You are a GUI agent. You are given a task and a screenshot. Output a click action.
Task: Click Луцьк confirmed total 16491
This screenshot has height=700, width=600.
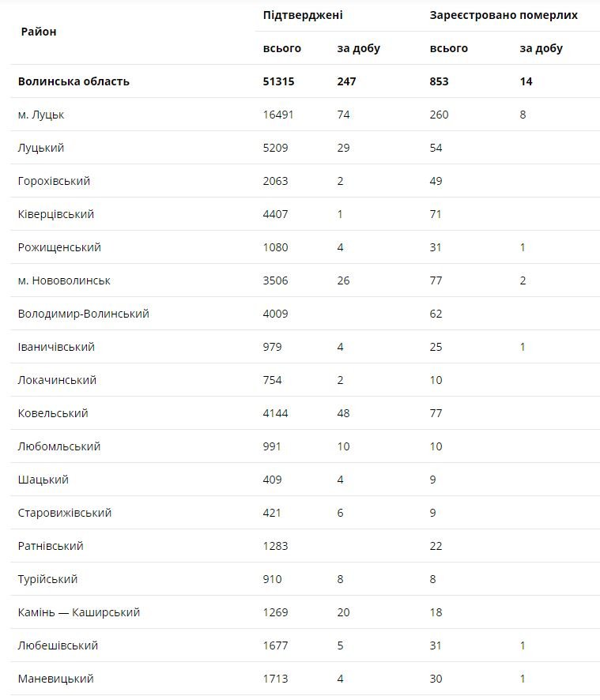278,115
